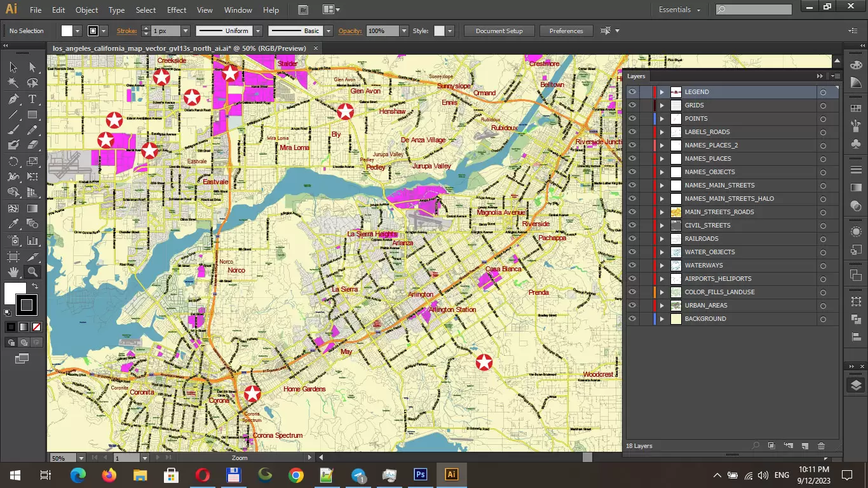The image size is (868, 488).
Task: Set fill to None in toolbox
Action: point(36,327)
